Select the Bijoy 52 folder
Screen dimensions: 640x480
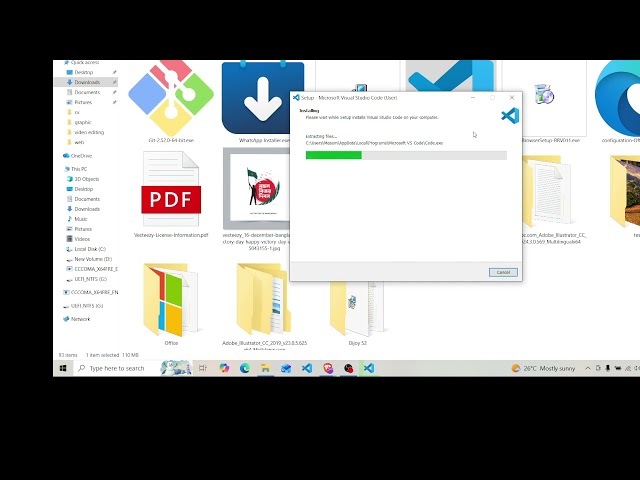pos(357,309)
